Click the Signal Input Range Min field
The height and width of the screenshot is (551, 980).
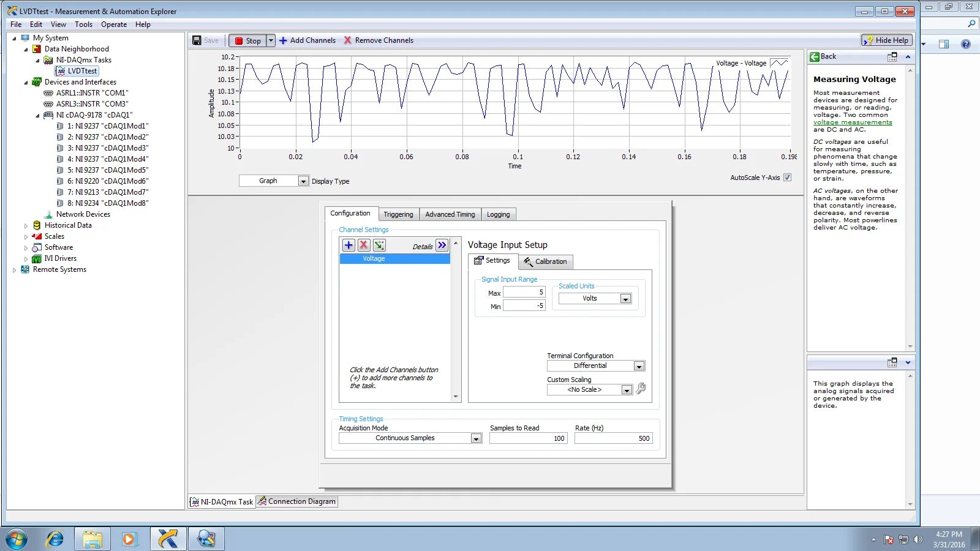coord(524,305)
